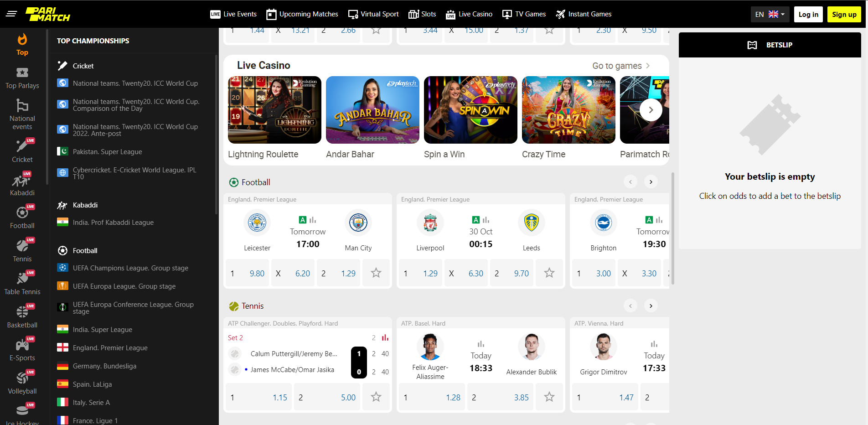Favorite the Leicester vs Man City match
Screen dimensions: 868x425
tap(376, 273)
